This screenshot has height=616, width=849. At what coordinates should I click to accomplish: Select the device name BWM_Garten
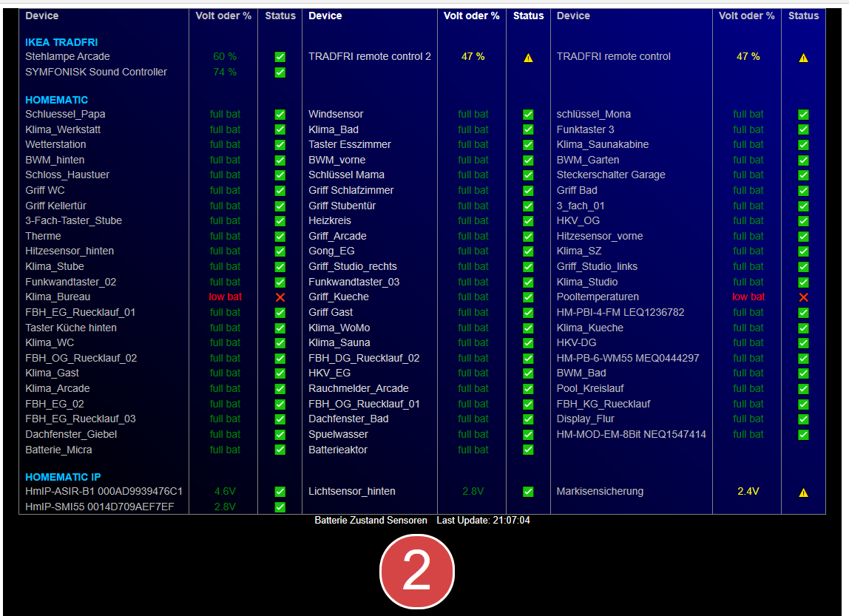click(588, 160)
